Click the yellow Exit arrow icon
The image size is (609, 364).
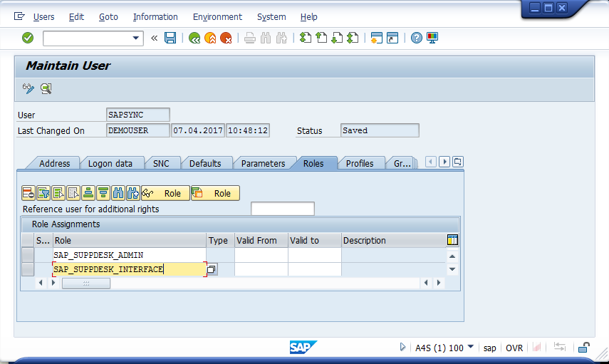210,38
